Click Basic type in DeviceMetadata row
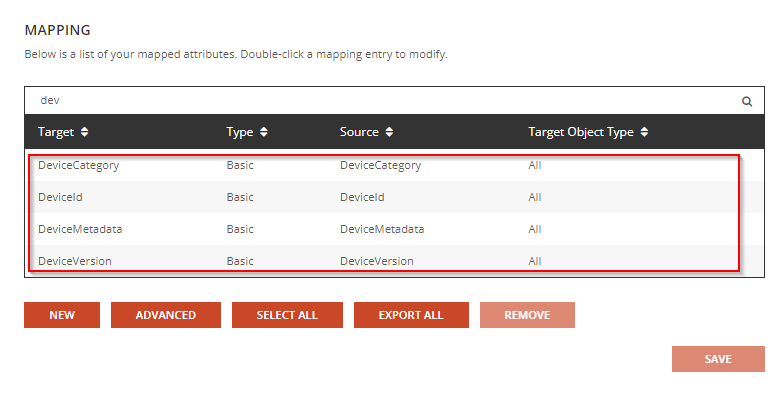 coord(240,229)
